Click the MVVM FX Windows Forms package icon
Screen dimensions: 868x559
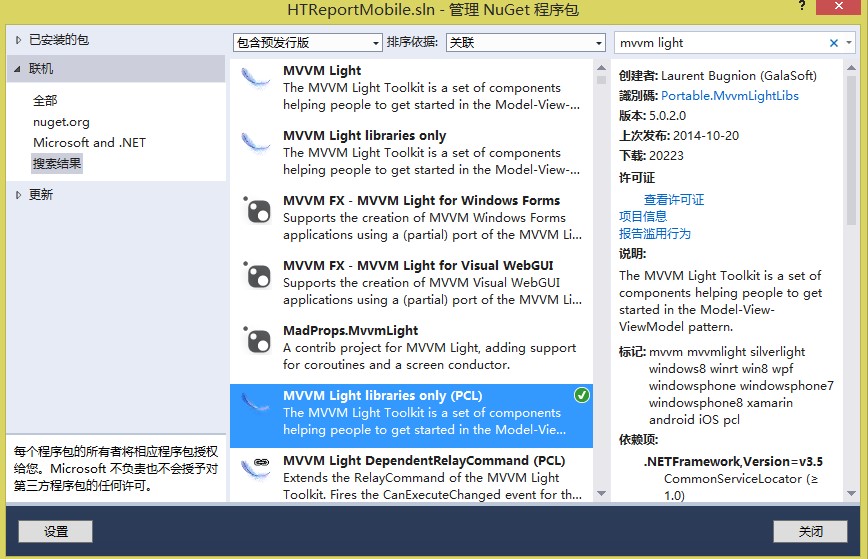click(257, 209)
